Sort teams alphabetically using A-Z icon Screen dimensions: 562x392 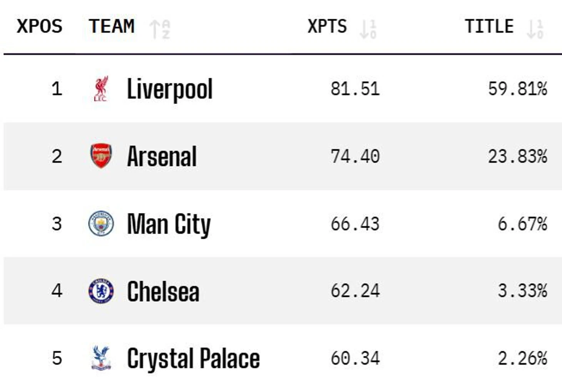[160, 29]
